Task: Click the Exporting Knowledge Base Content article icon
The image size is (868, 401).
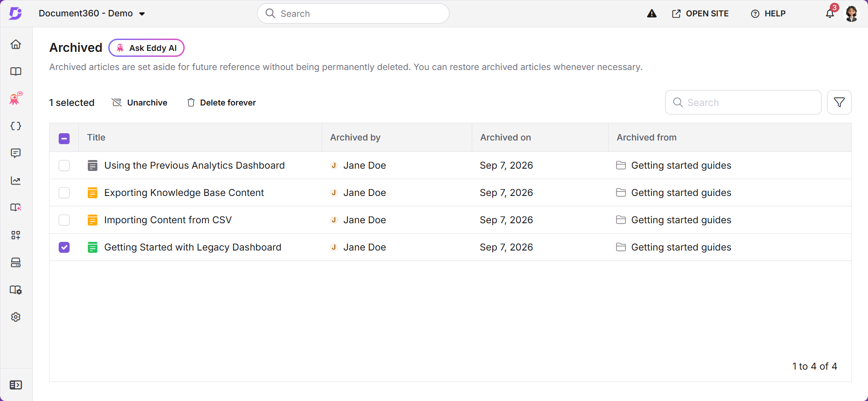Action: pyautogui.click(x=92, y=193)
